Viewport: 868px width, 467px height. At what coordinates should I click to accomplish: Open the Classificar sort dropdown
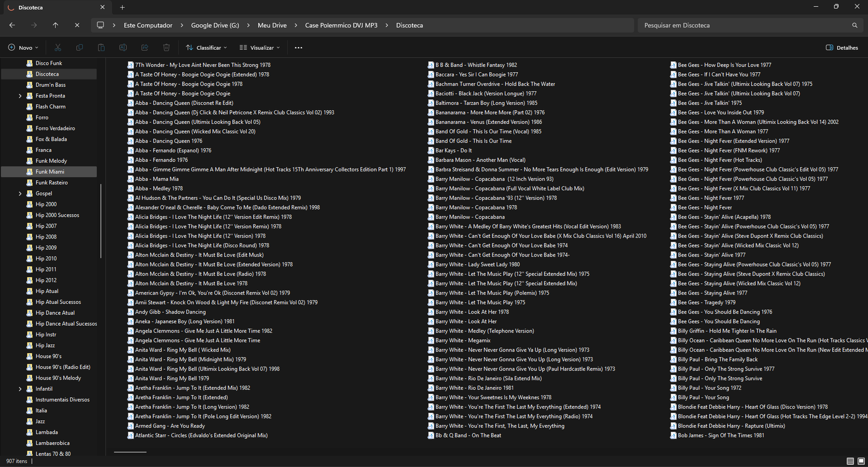(x=206, y=48)
